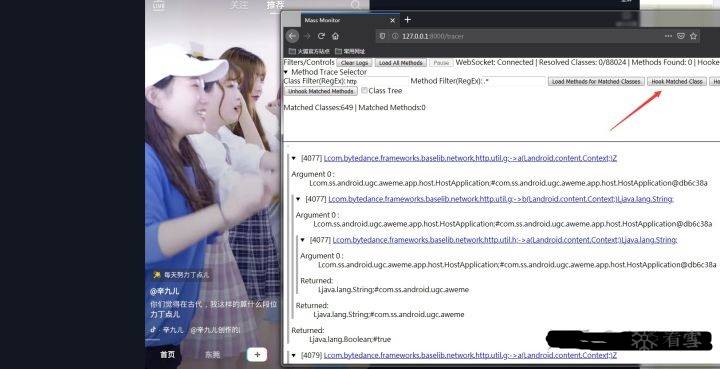Bookmark this page with the star icon
The width and height of the screenshot is (720, 369).
[x=693, y=36]
